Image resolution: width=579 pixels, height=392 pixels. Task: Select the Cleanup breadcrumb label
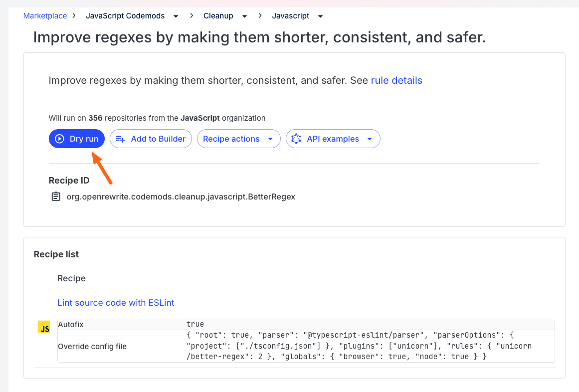(x=218, y=16)
